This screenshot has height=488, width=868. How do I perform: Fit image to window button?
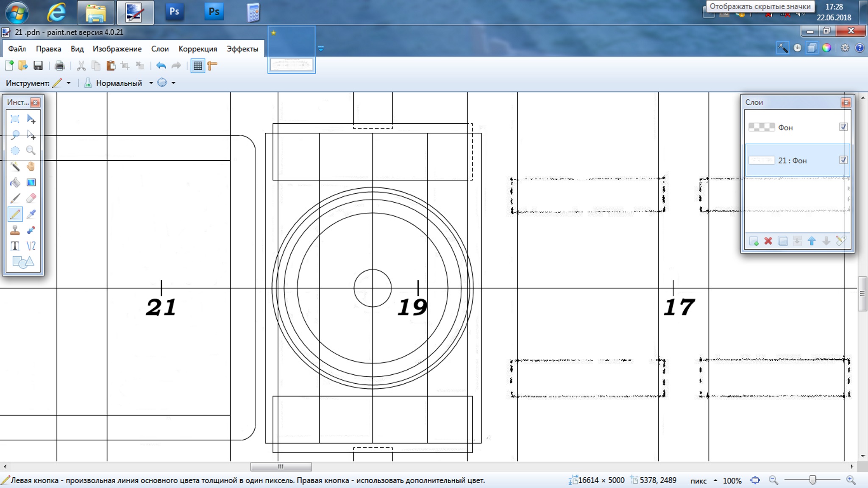755,480
